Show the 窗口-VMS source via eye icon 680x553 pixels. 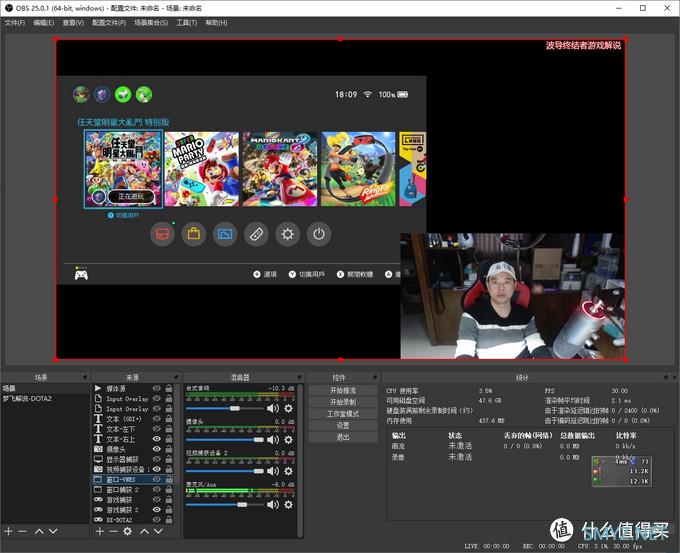[157, 479]
